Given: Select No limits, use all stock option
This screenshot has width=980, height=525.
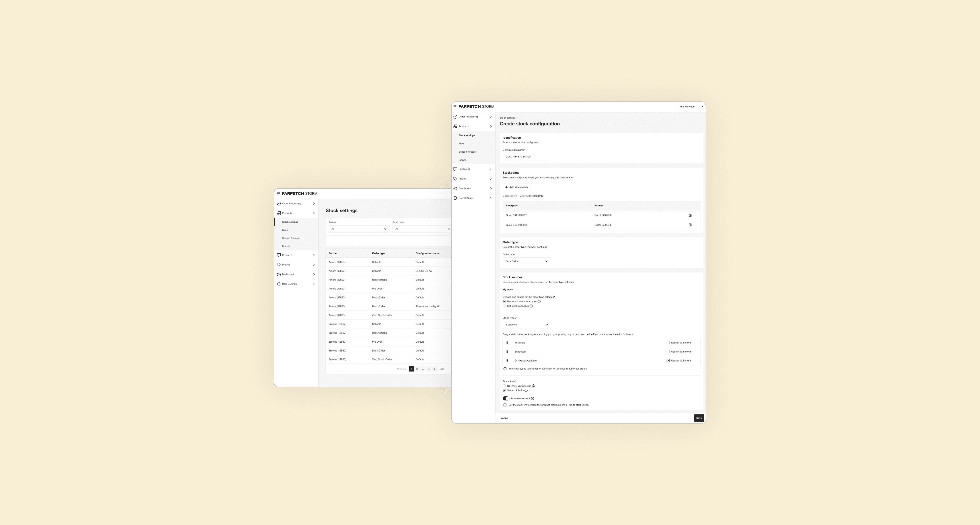Looking at the screenshot, I should click(504, 386).
